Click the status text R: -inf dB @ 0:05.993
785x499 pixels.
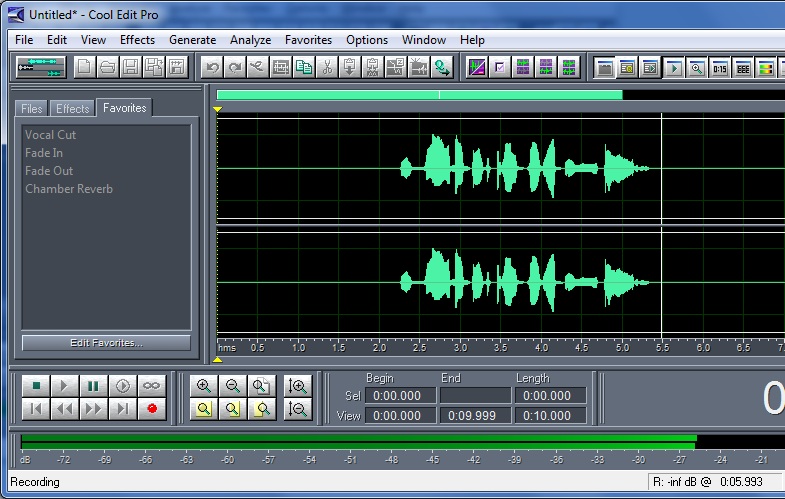707,482
